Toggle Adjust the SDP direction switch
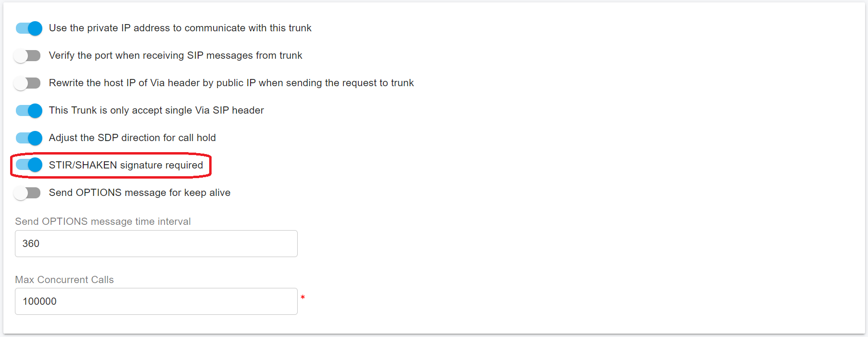Image resolution: width=868 pixels, height=337 pixels. 29,138
